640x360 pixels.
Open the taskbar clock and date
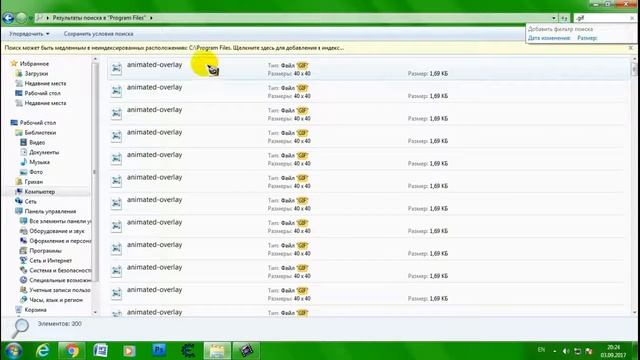point(613,351)
